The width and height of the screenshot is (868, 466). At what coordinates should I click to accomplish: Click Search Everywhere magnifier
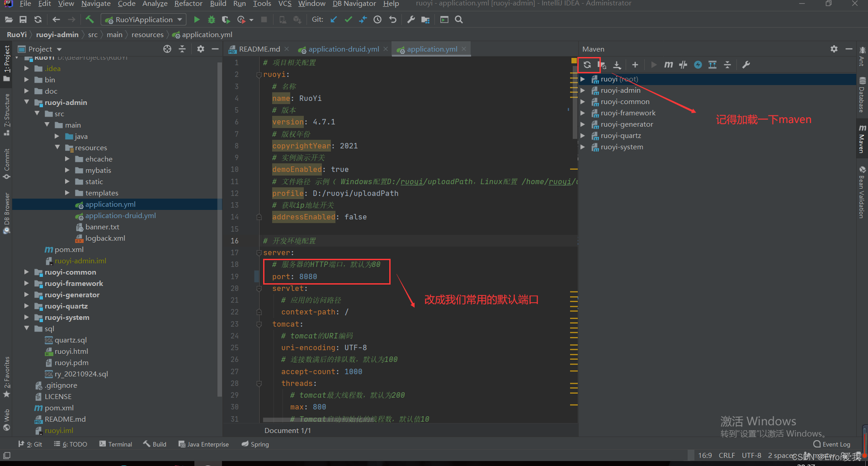tap(459, 19)
